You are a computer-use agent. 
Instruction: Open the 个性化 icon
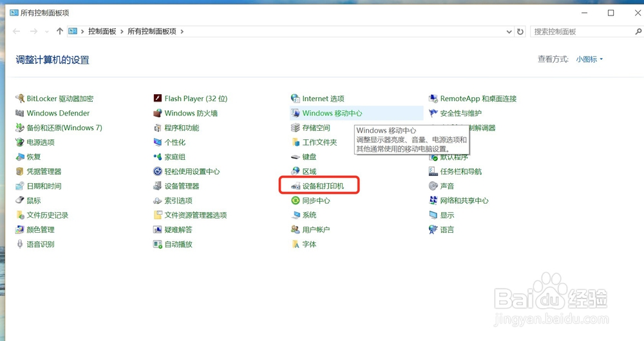point(158,142)
